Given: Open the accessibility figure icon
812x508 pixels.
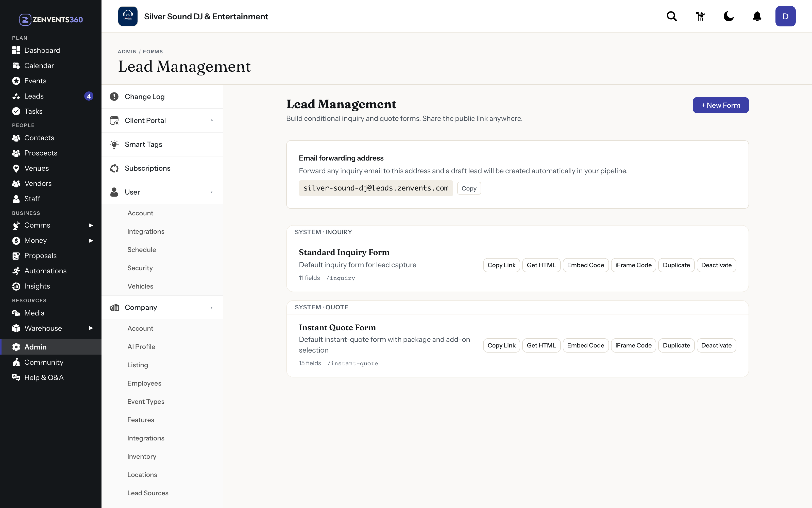Looking at the screenshot, I should click(700, 16).
